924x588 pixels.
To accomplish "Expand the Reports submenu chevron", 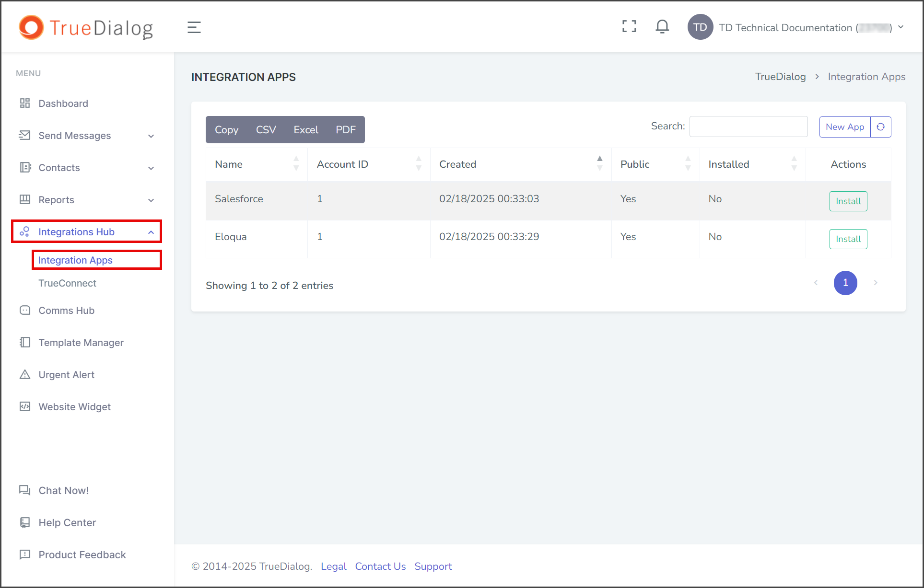I will 151,200.
